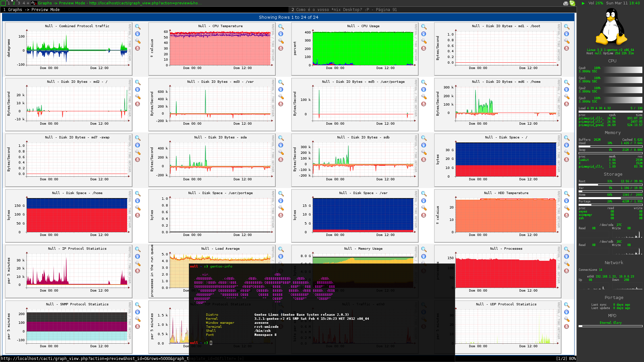644x362 pixels.
Task: Zoom the Disk IO md6 /home graph
Action: tap(567, 82)
